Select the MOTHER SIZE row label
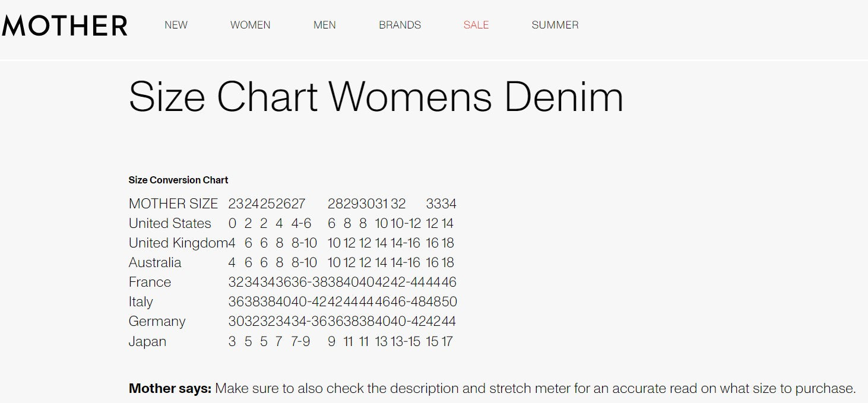This screenshot has width=868, height=403. click(x=173, y=204)
